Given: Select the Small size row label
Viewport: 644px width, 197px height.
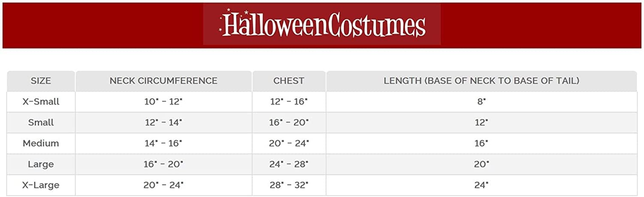Looking at the screenshot, I should [41, 122].
